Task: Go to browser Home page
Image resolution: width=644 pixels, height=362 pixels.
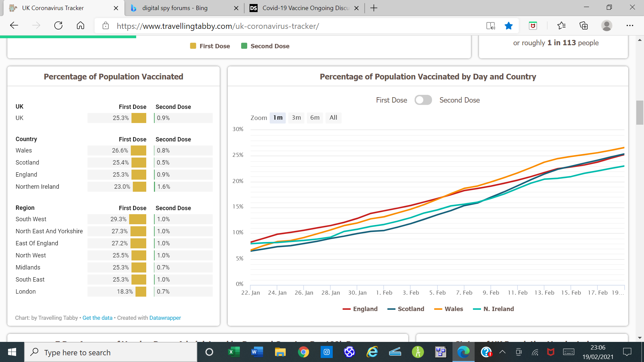Action: (x=80, y=26)
